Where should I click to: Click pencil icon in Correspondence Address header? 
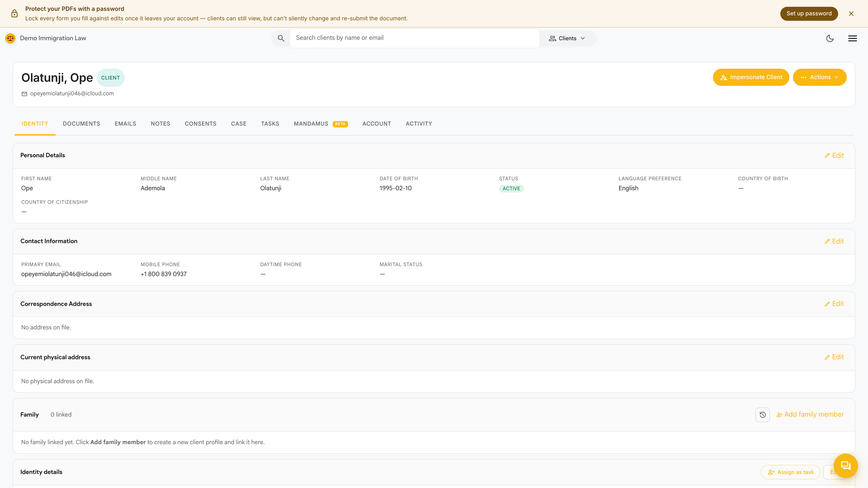pos(827,304)
